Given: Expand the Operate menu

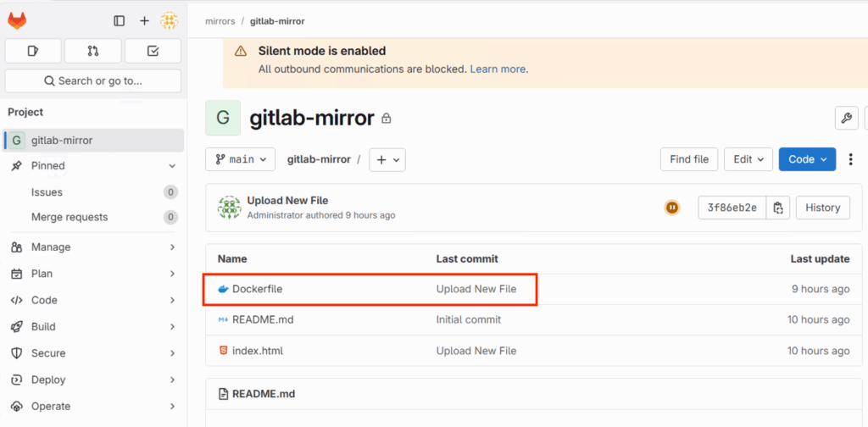Looking at the screenshot, I should coord(94,406).
